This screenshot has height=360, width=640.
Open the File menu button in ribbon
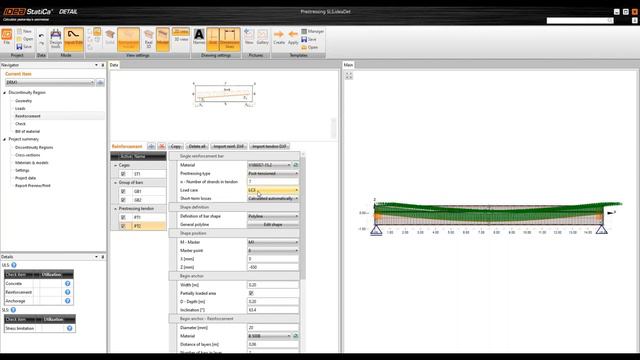coord(7,37)
